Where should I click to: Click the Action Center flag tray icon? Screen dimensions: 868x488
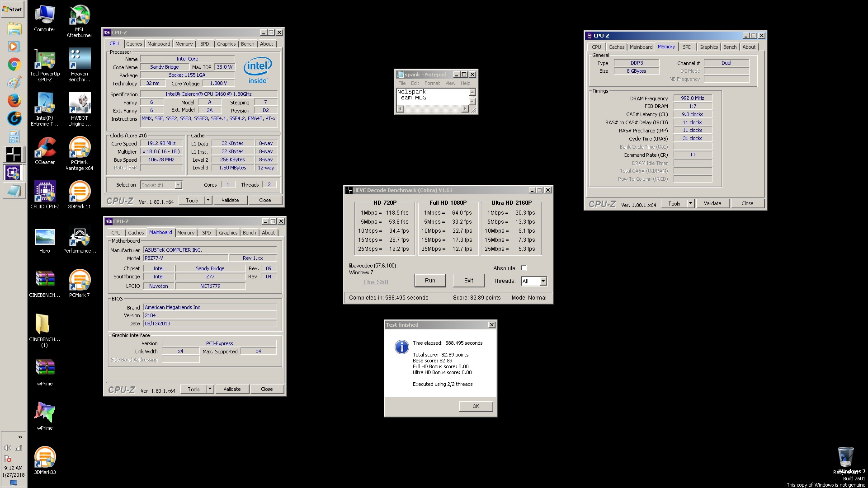click(8, 459)
